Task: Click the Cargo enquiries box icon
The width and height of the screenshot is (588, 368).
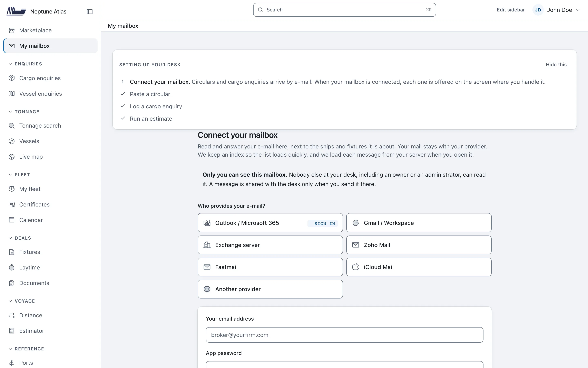Action: pos(12,78)
